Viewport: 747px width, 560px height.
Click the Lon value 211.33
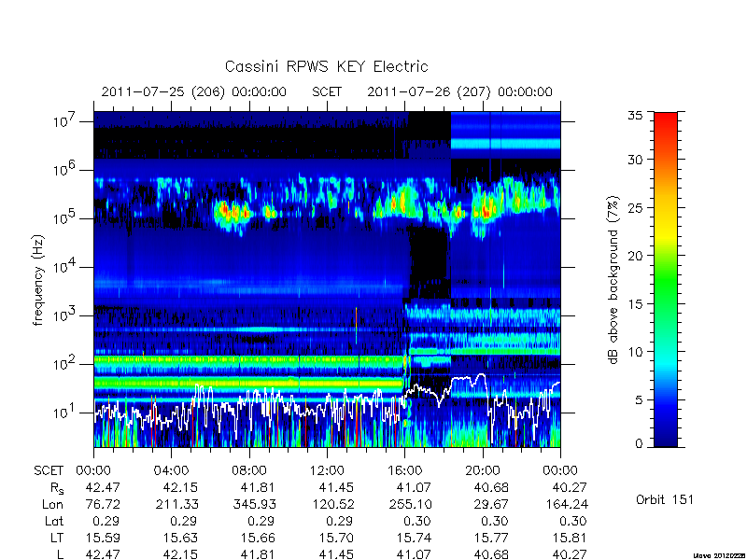coord(177,504)
